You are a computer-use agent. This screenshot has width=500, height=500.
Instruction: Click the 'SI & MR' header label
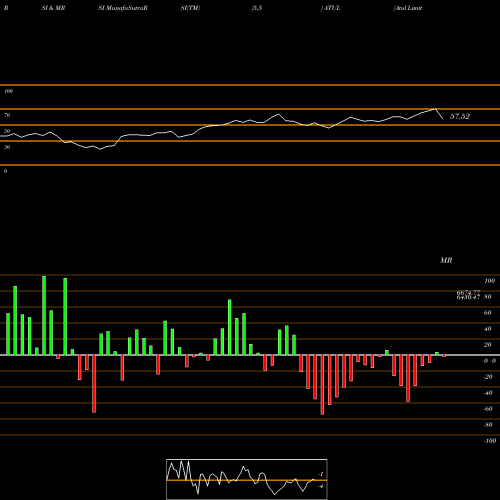[53, 8]
